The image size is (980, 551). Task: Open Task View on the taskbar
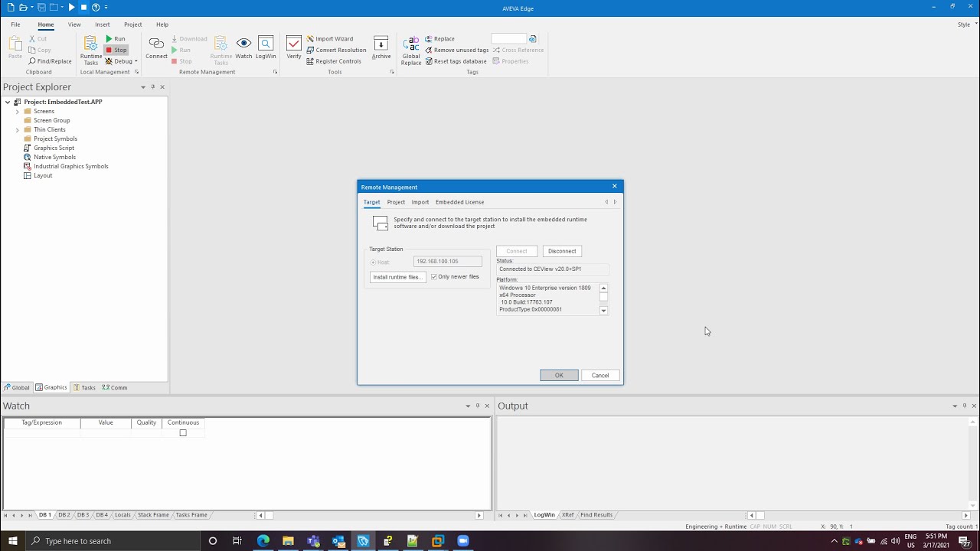[237, 541]
